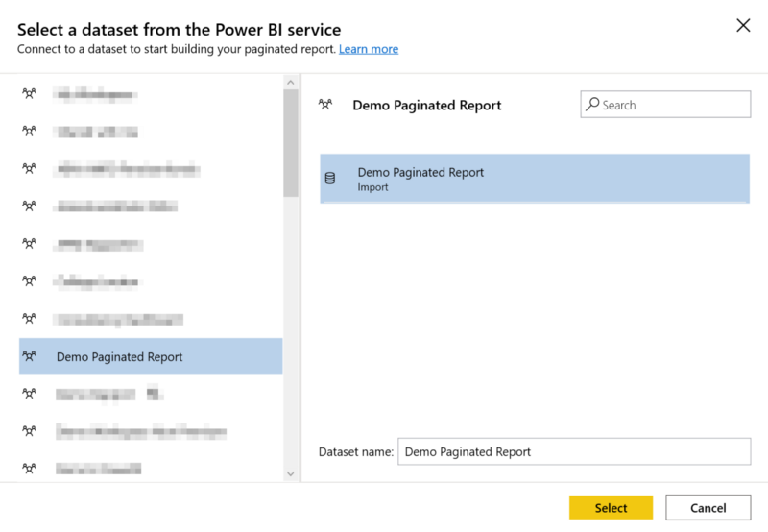
Task: Choose the Demo Paginated Report Import dataset
Action: tap(534, 179)
